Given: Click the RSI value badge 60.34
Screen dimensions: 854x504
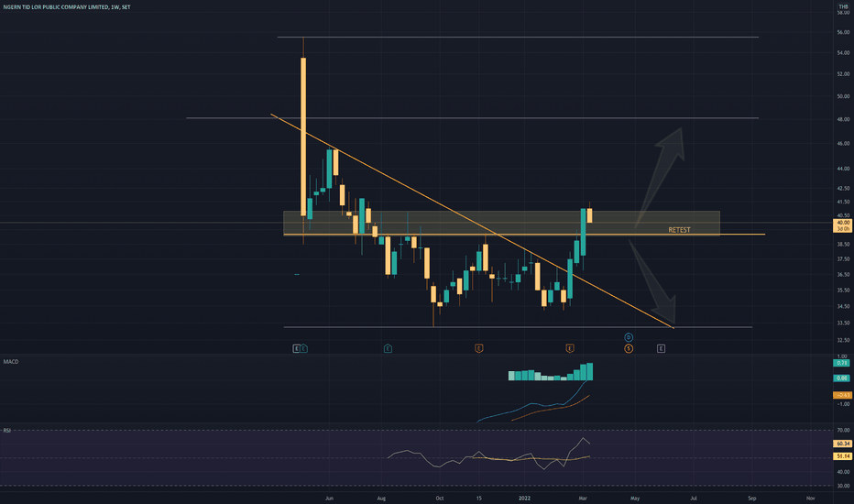Looking at the screenshot, I should click(843, 444).
